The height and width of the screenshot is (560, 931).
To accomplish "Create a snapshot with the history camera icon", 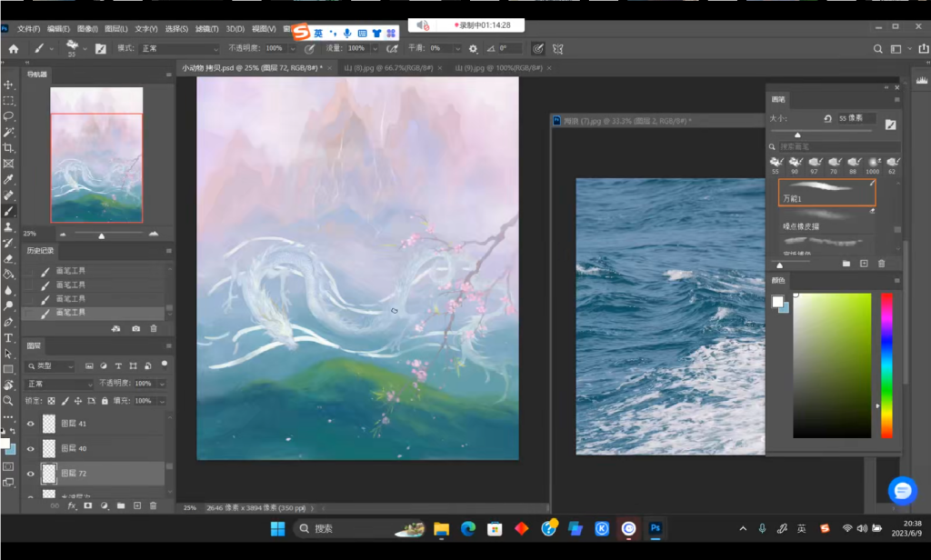I will point(135,328).
